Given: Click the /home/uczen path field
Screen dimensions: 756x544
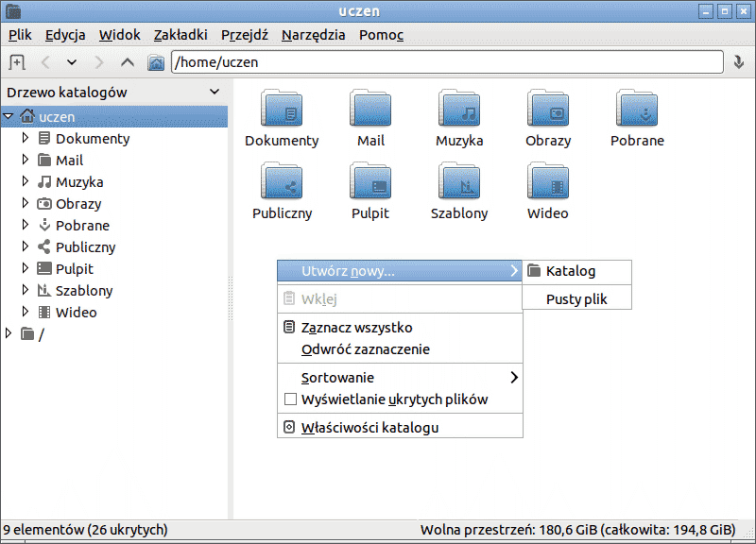Looking at the screenshot, I should (444, 62).
